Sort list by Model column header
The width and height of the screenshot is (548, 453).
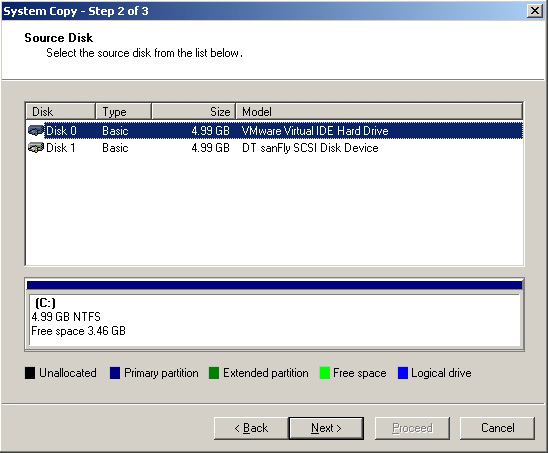click(x=380, y=112)
